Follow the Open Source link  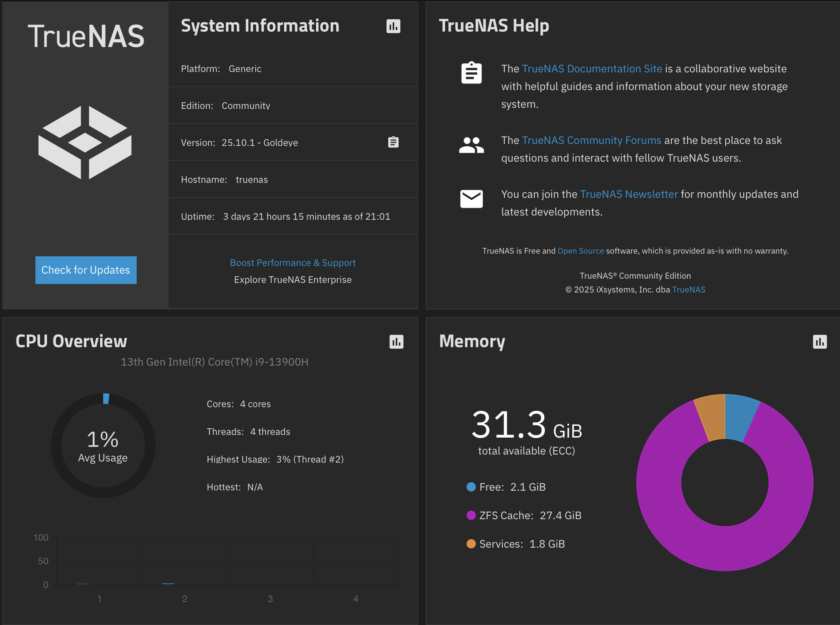tap(581, 251)
